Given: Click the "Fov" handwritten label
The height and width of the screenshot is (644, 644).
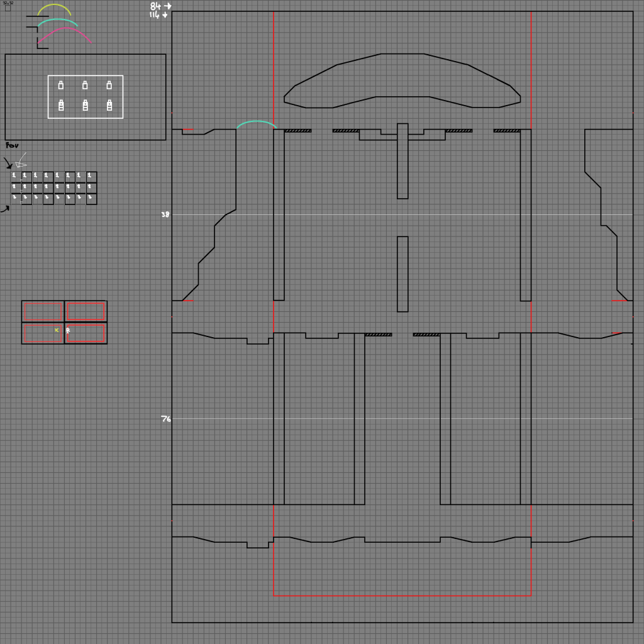Looking at the screenshot, I should click(x=12, y=146).
